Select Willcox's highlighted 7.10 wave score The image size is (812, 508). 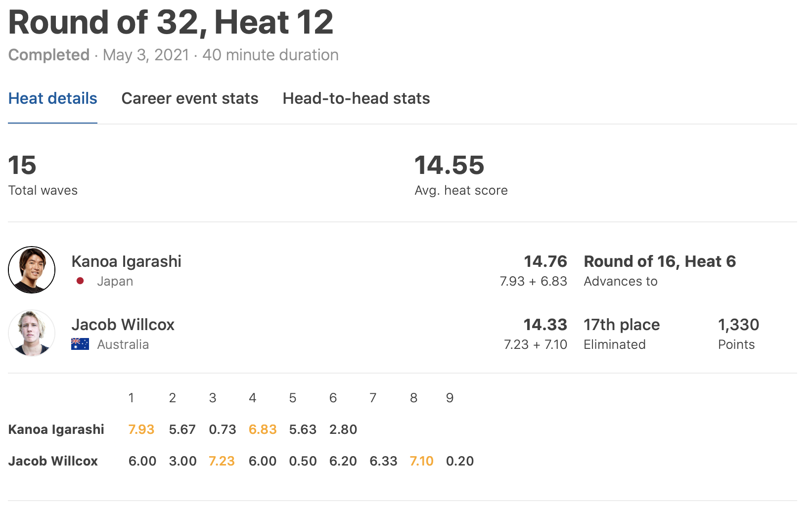[421, 461]
